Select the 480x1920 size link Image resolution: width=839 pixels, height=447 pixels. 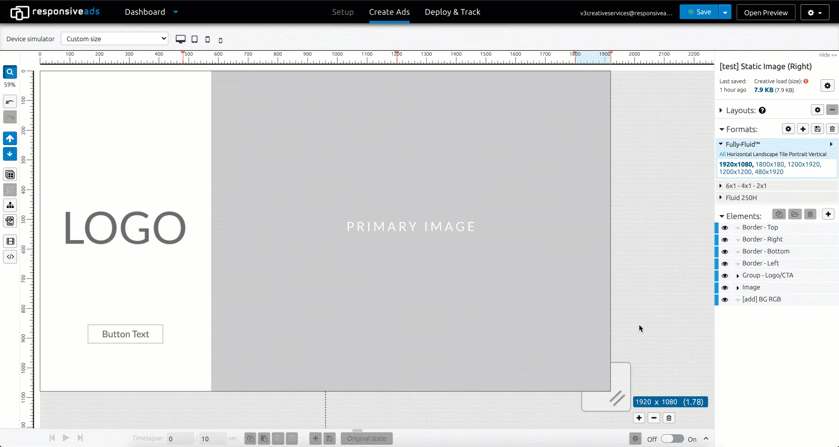tap(769, 172)
